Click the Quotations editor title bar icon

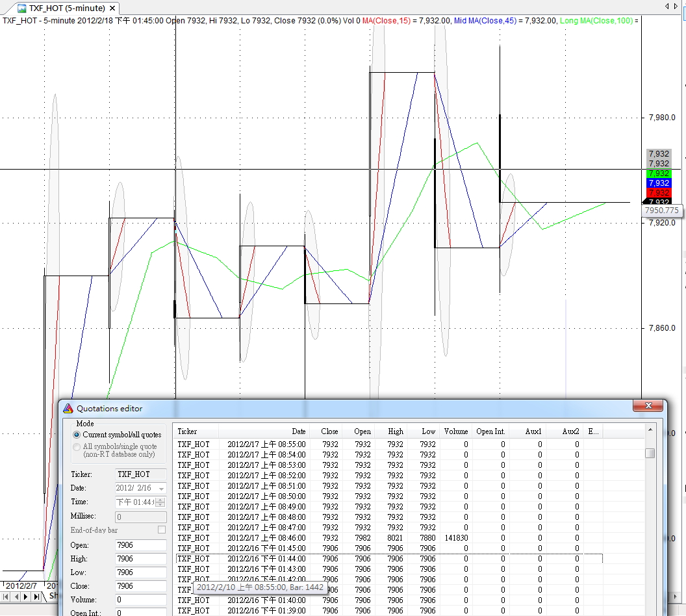[x=68, y=408]
